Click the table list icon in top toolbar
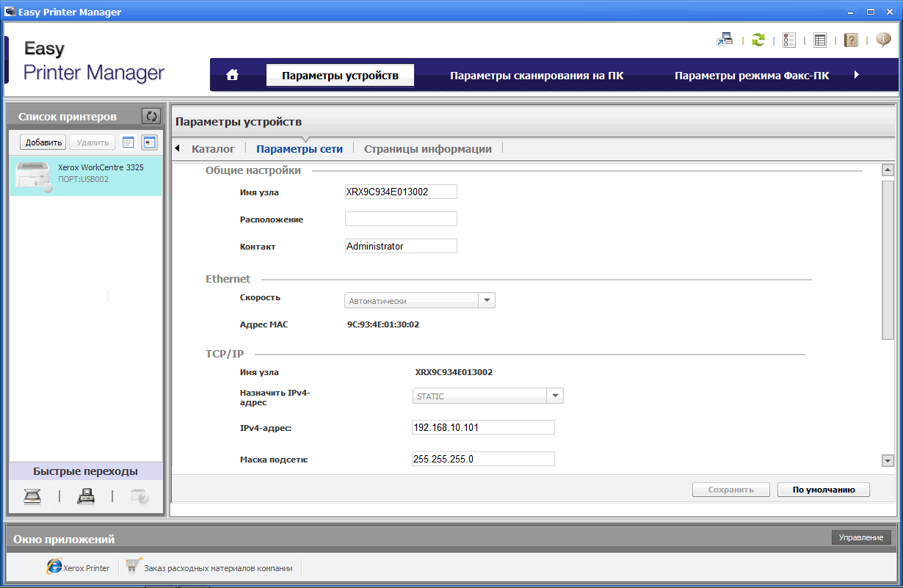 (x=821, y=40)
